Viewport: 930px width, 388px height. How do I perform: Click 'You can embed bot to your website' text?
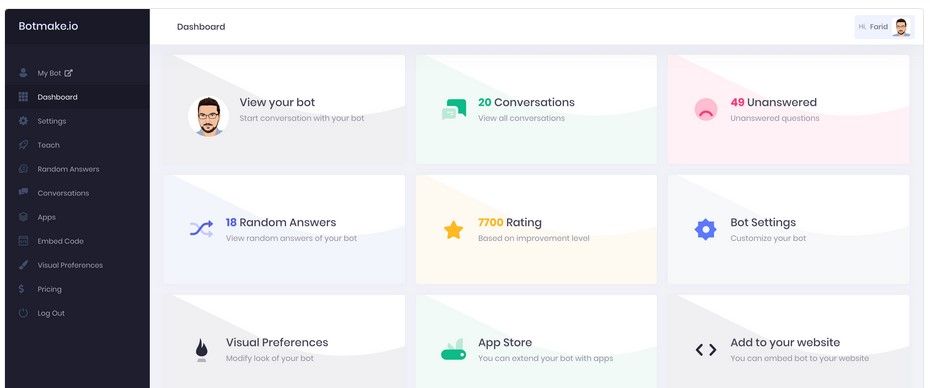click(800, 358)
